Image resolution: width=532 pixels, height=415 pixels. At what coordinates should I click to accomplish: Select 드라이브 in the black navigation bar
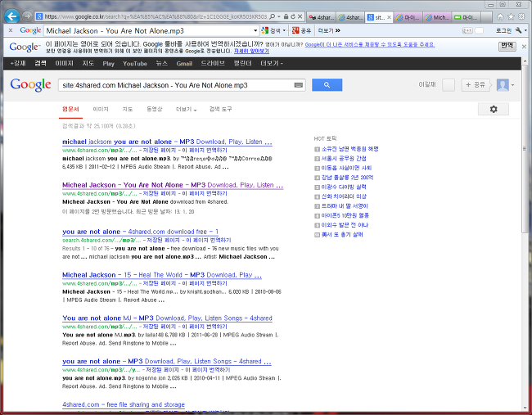213,64
